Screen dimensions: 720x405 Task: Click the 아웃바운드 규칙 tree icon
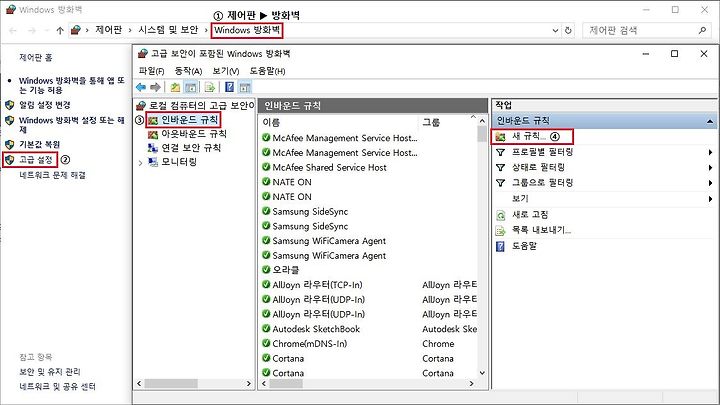(153, 134)
